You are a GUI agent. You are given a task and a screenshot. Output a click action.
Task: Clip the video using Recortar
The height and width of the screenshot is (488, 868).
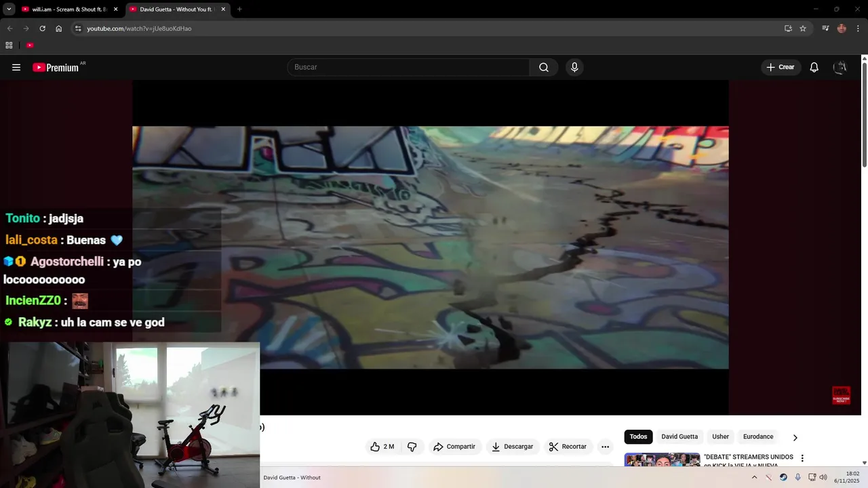[x=568, y=447]
